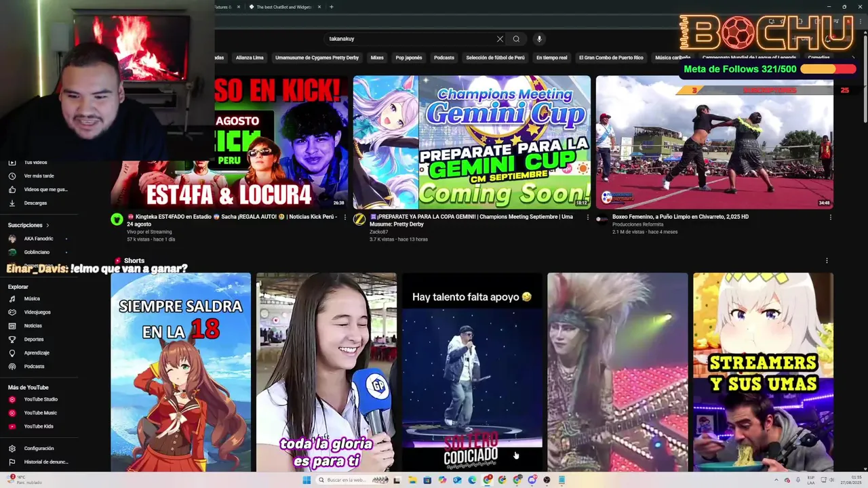
Task: Select the El Gran Combo de Puerto Rico chip
Action: (611, 58)
